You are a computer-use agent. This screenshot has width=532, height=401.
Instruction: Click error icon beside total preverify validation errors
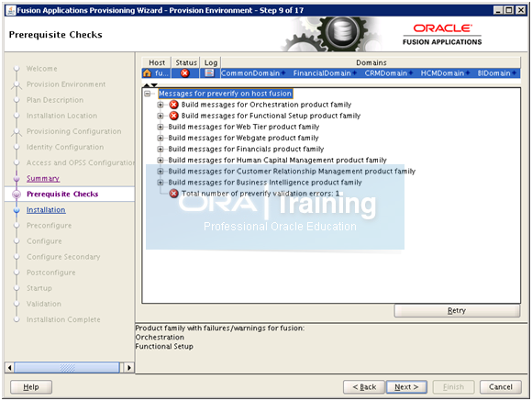173,194
